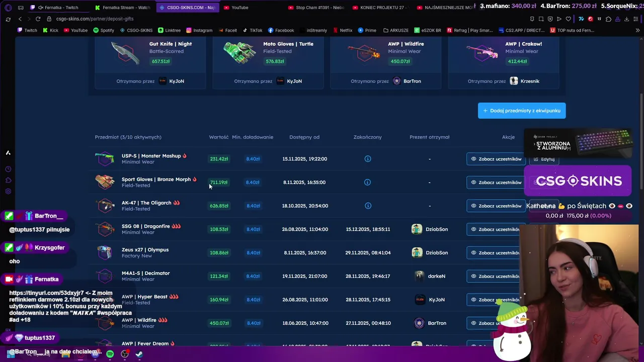The image size is (644, 362).
Task: Open sidebar settings gear icon
Action: (x=8, y=191)
